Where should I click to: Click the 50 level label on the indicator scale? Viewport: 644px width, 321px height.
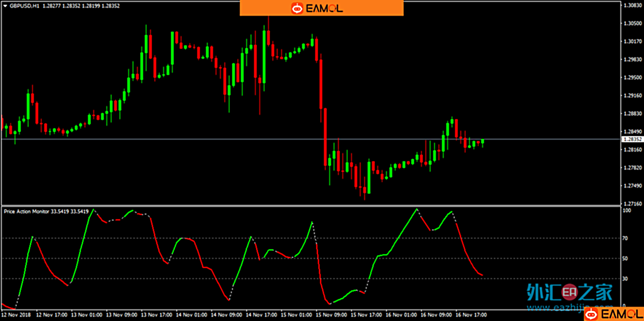pos(626,258)
